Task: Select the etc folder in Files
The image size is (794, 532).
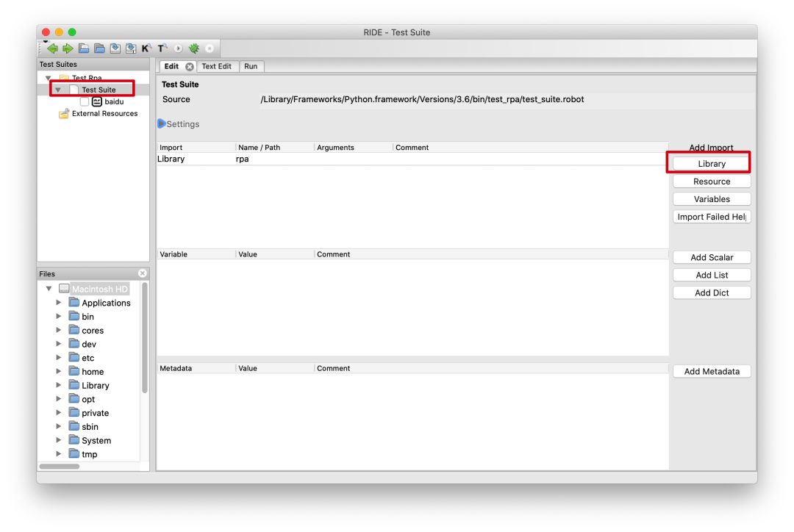Action: pos(88,357)
